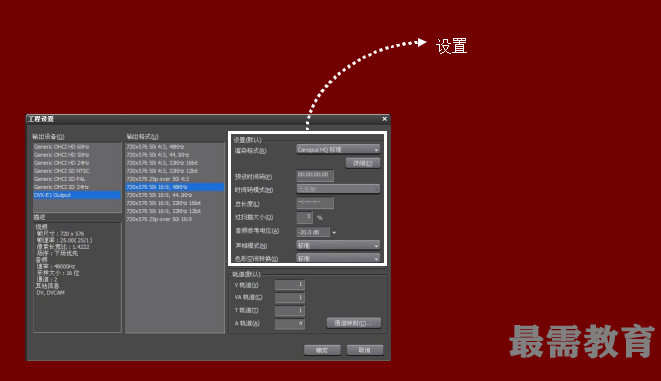Screen dimensions: 661x381
Task: Open the timecode mode dropdown
Action: click(x=338, y=189)
